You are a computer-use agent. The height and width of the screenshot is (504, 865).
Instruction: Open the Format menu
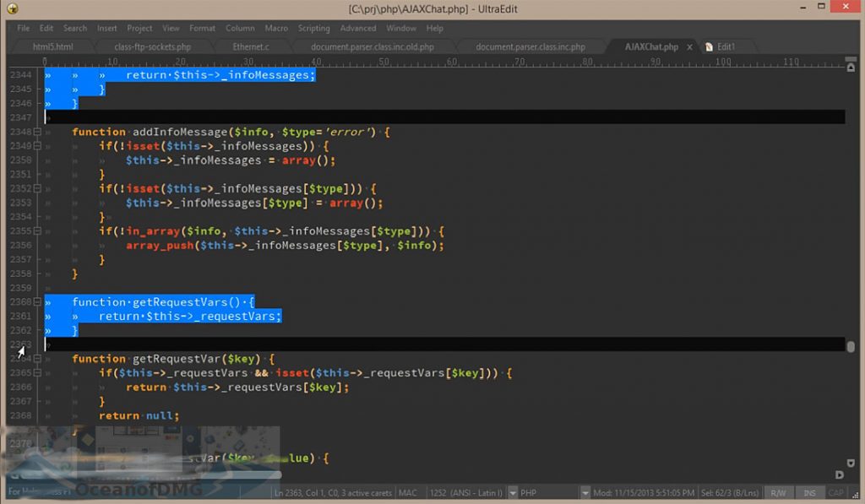[x=203, y=28]
